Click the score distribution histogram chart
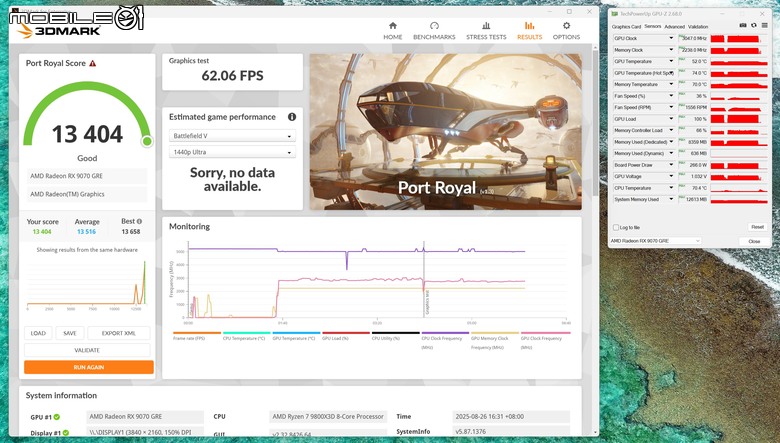 click(x=87, y=283)
